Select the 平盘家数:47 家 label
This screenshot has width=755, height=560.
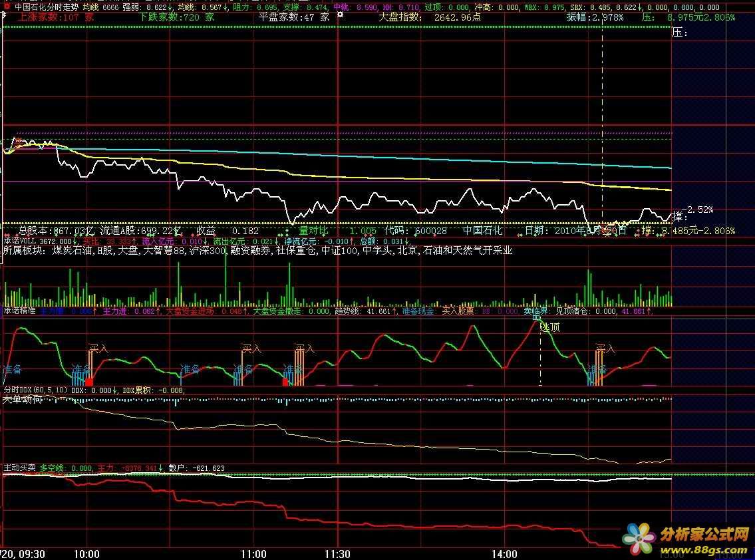pos(294,17)
